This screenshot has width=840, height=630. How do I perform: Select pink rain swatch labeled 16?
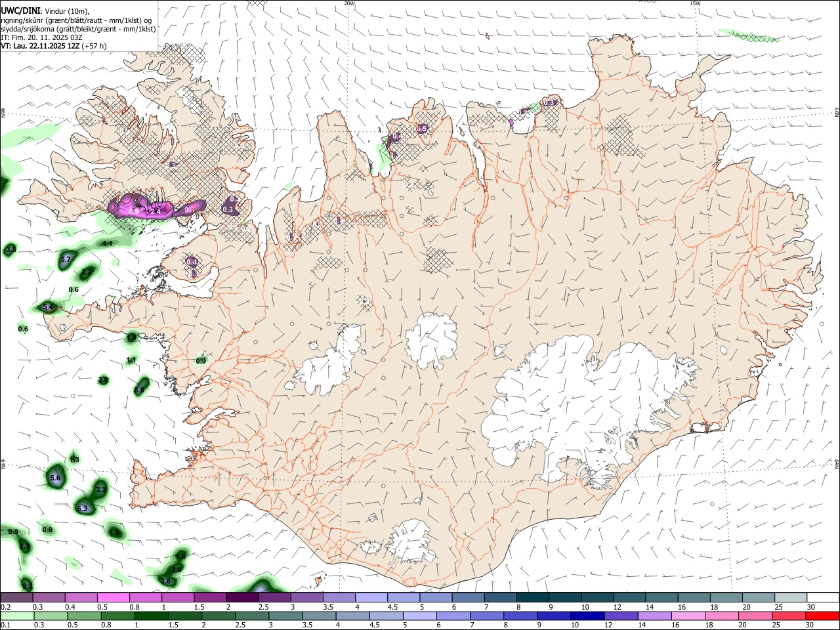[x=687, y=616]
